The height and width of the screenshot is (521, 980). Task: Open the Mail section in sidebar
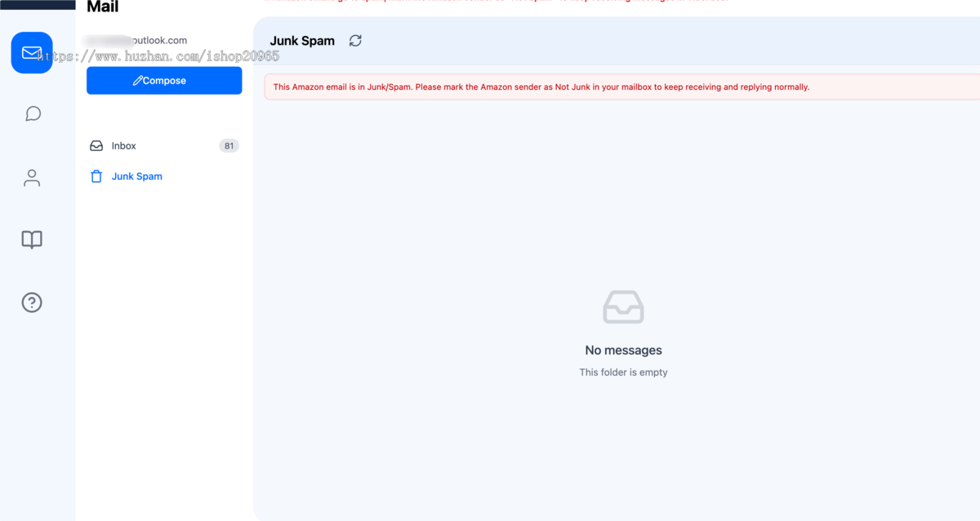[x=32, y=53]
